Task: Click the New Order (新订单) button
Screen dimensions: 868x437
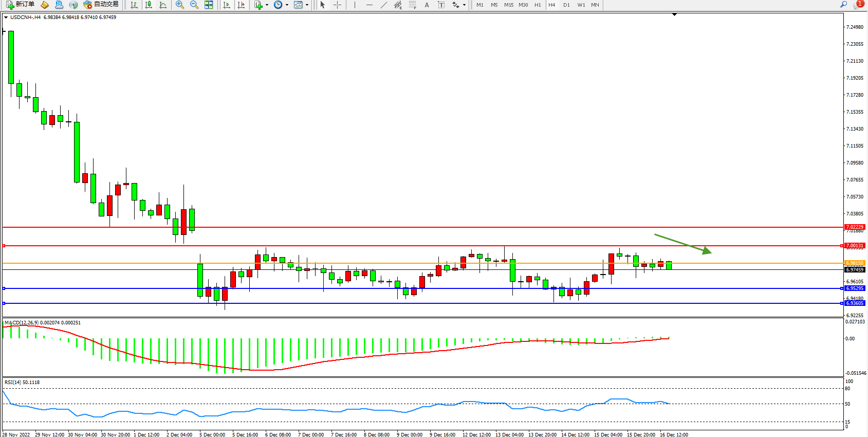Action: click(20, 5)
